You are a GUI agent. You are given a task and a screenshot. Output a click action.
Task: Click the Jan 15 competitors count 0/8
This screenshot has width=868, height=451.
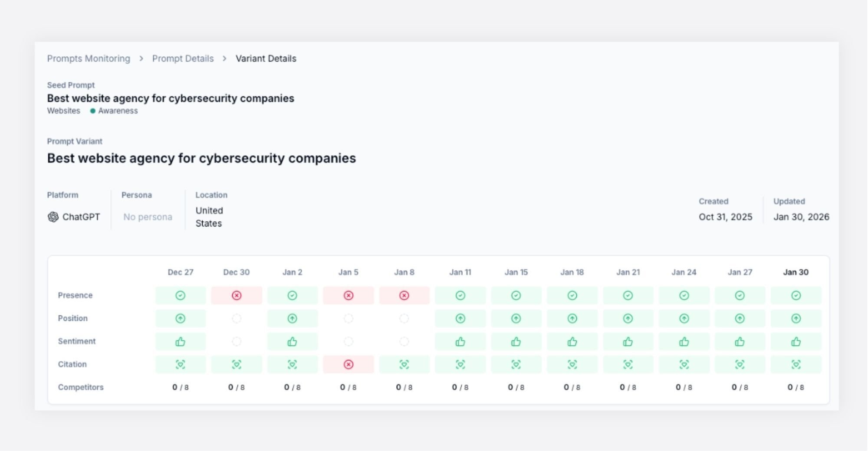(x=516, y=387)
